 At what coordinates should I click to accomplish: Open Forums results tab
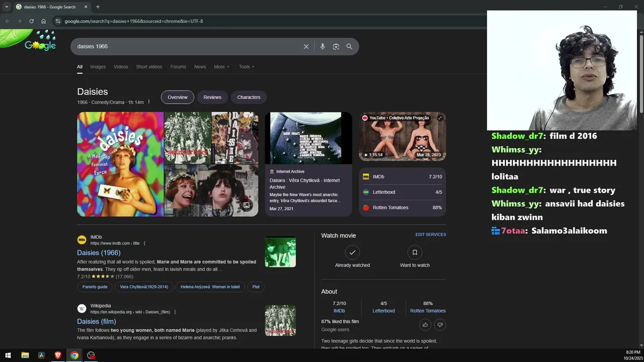(x=178, y=67)
